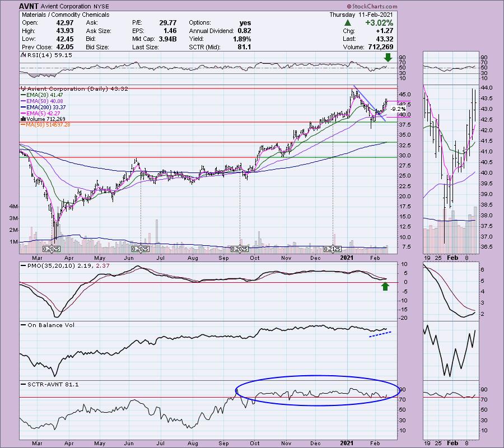Click the Bid Size label

coord(97,47)
